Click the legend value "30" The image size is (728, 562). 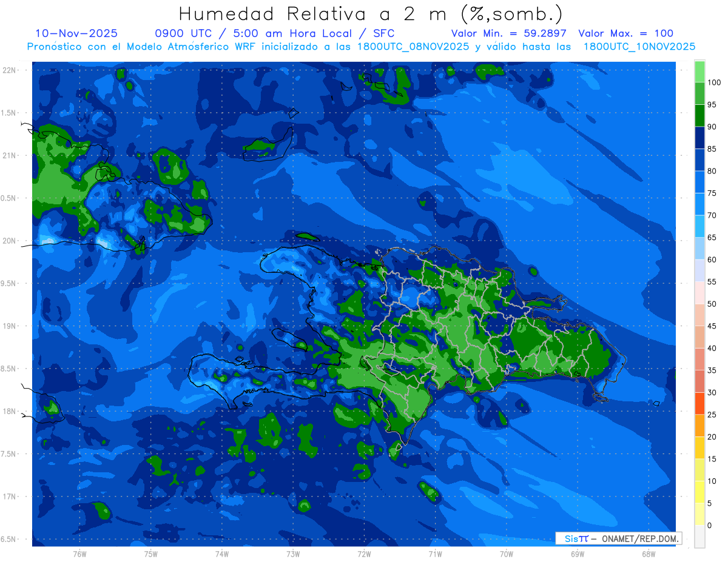[x=712, y=392]
